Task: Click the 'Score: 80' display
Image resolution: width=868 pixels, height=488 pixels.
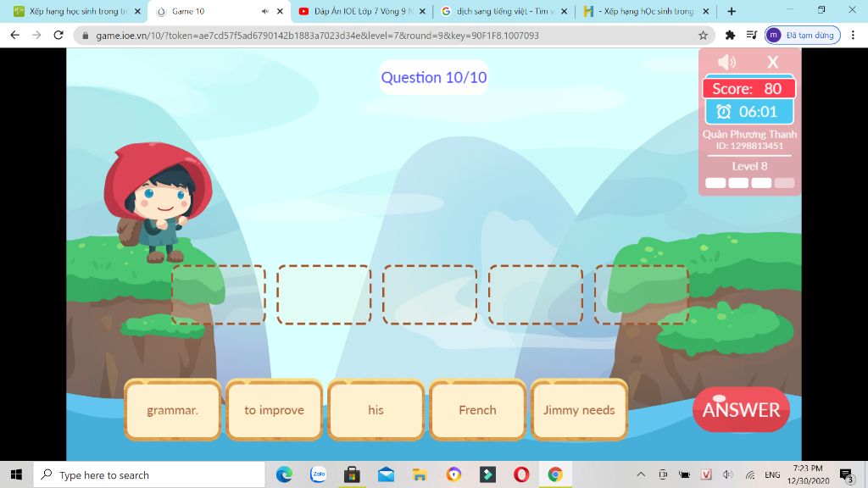Action: (x=748, y=88)
